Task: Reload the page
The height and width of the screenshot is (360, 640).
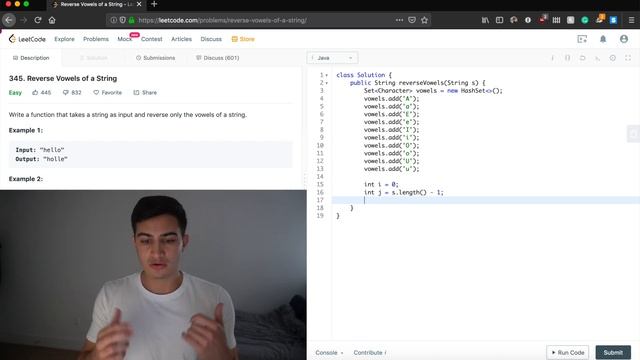Action: coord(38,20)
